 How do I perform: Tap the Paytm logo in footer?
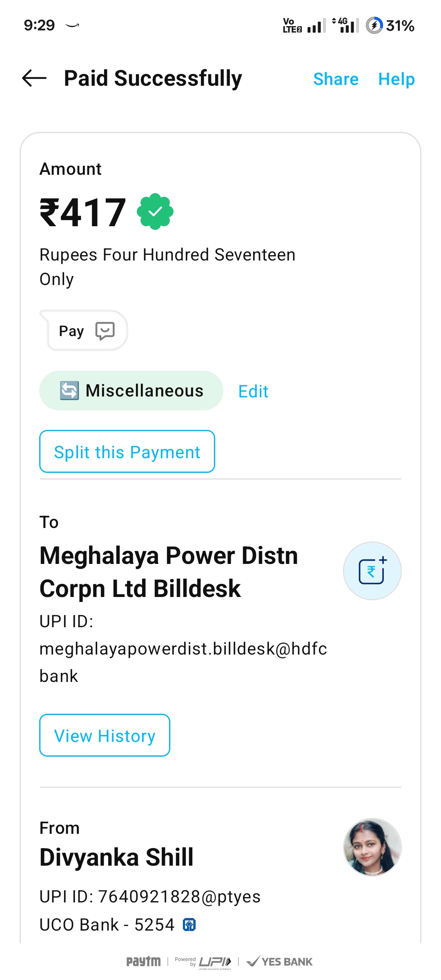[143, 962]
